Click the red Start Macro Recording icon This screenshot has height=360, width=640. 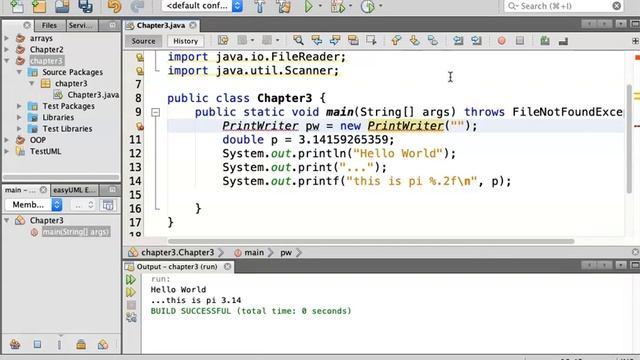click(x=502, y=41)
